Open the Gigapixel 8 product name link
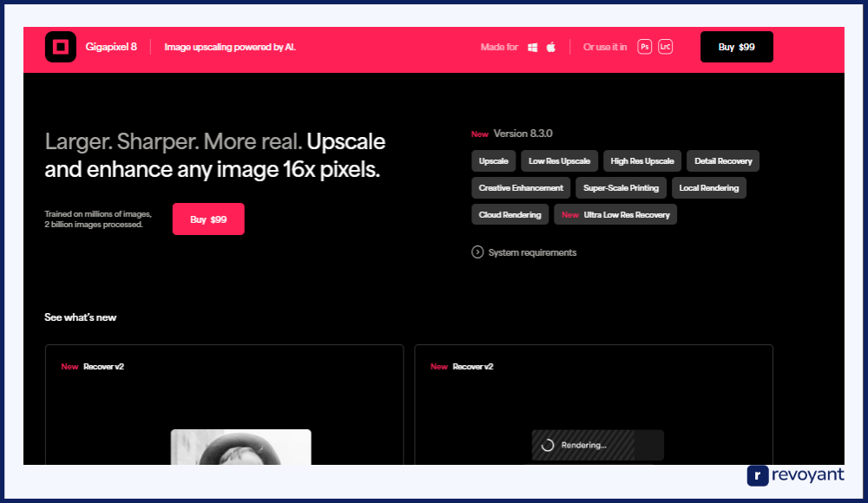868x503 pixels. [x=111, y=47]
